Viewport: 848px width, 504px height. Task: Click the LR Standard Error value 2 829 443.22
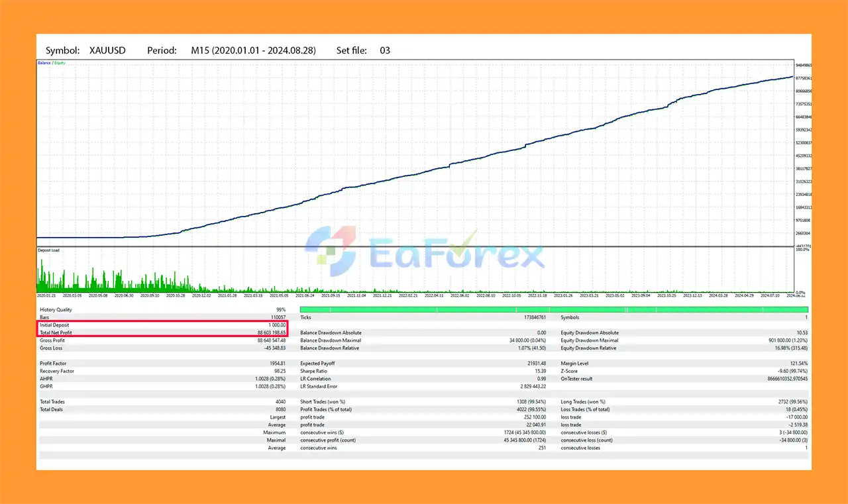coord(532,386)
